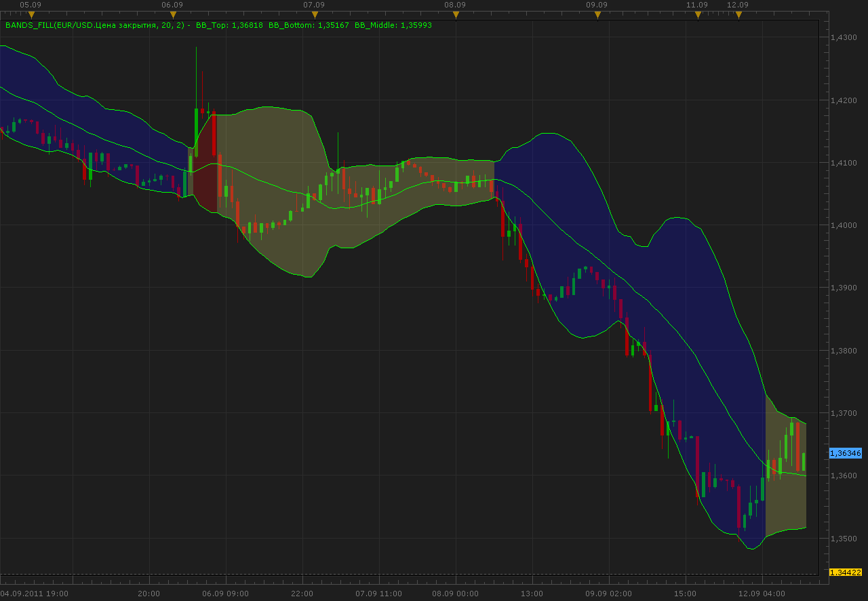
Task: Click the 15:00 time axis label
Action: click(x=686, y=594)
